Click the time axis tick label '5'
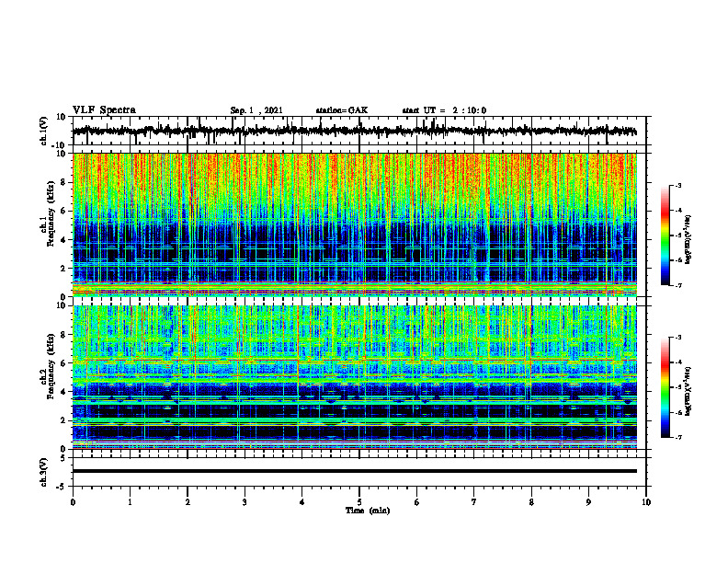This screenshot has width=728, height=563. click(x=359, y=502)
